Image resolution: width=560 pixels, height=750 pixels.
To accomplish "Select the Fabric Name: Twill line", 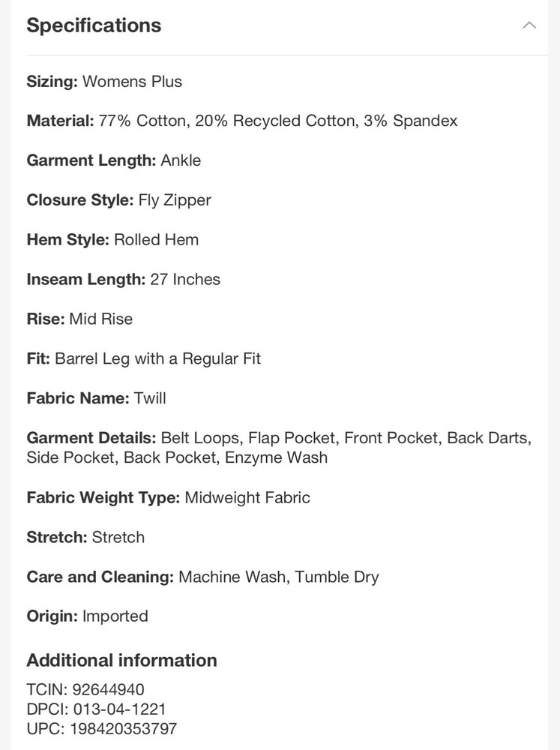I will [96, 398].
